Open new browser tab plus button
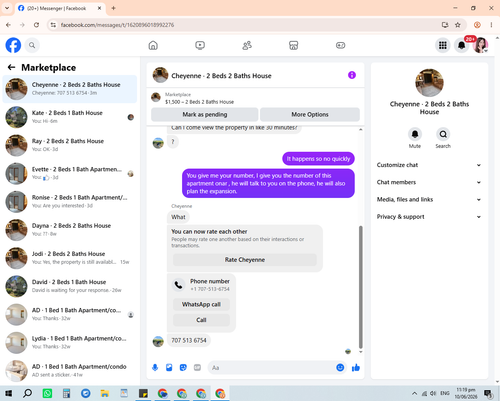This screenshot has width=500, height=401. tap(113, 8)
